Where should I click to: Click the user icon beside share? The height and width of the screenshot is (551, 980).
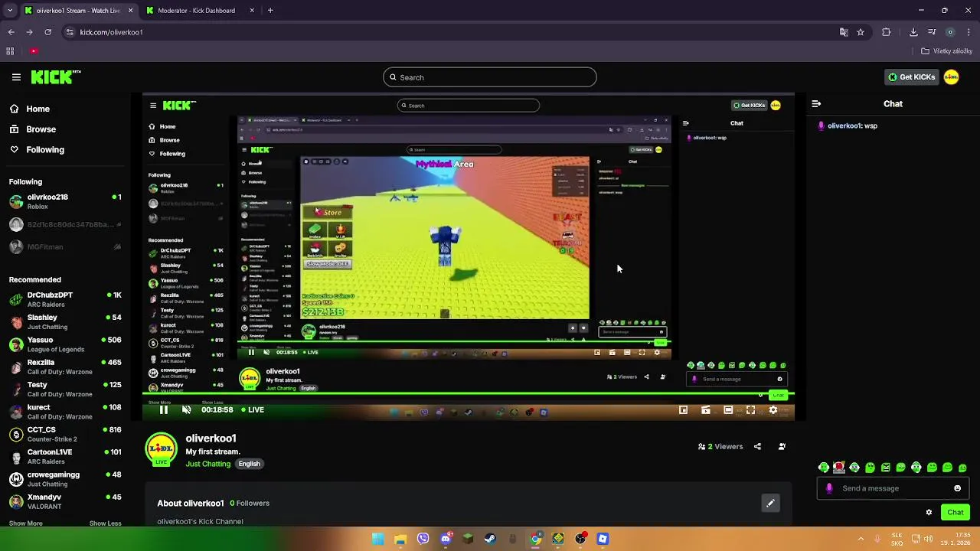click(782, 447)
